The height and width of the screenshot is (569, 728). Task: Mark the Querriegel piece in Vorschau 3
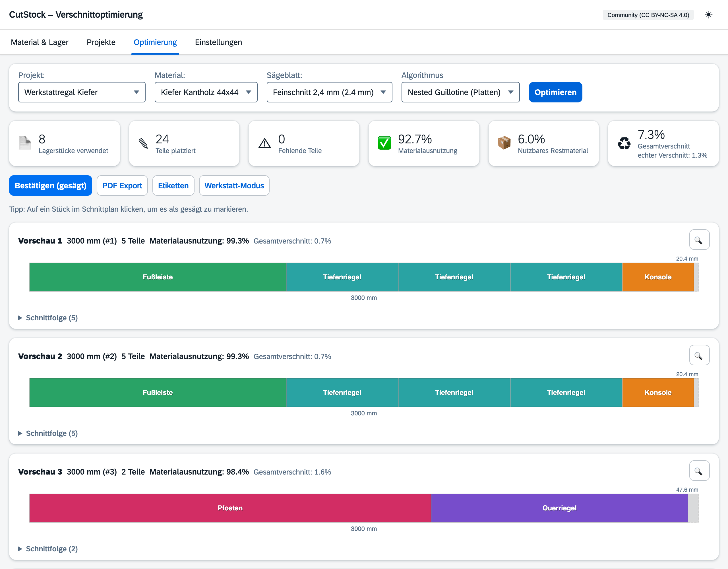click(559, 508)
